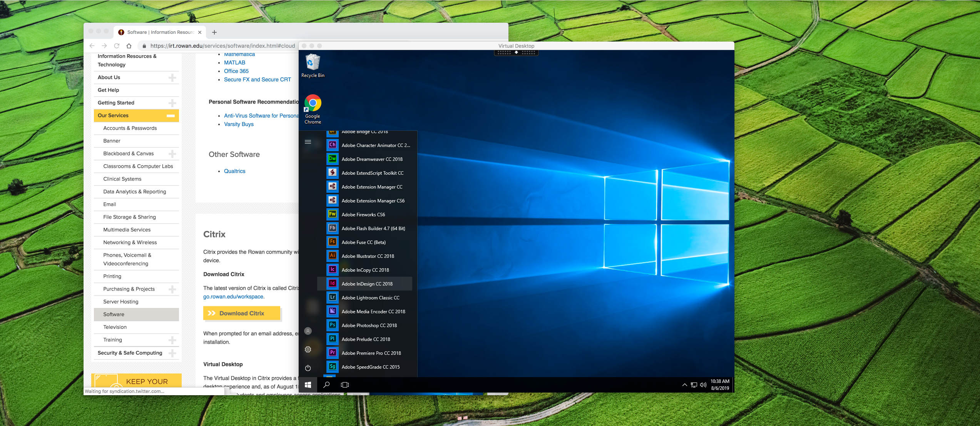Launch Adobe Premiere Pro CC 2018 icon

(332, 353)
